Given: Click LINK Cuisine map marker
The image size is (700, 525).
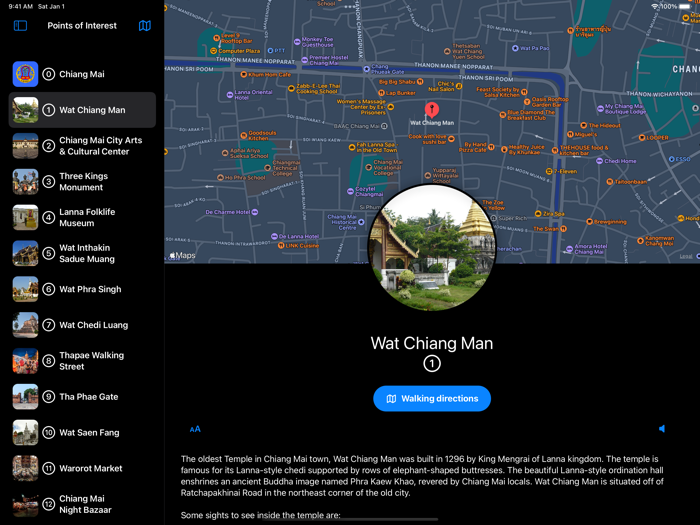Looking at the screenshot, I should click(281, 246).
